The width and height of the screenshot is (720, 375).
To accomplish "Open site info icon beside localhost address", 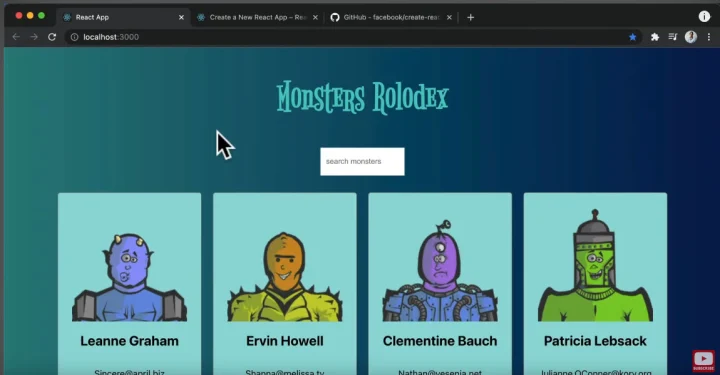I will [x=74, y=37].
